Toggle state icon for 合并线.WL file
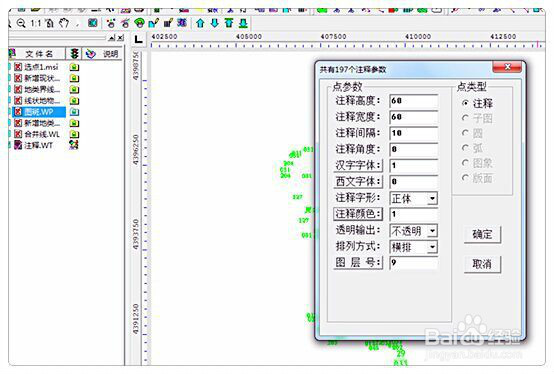The height and width of the screenshot is (374, 554). click(x=74, y=134)
